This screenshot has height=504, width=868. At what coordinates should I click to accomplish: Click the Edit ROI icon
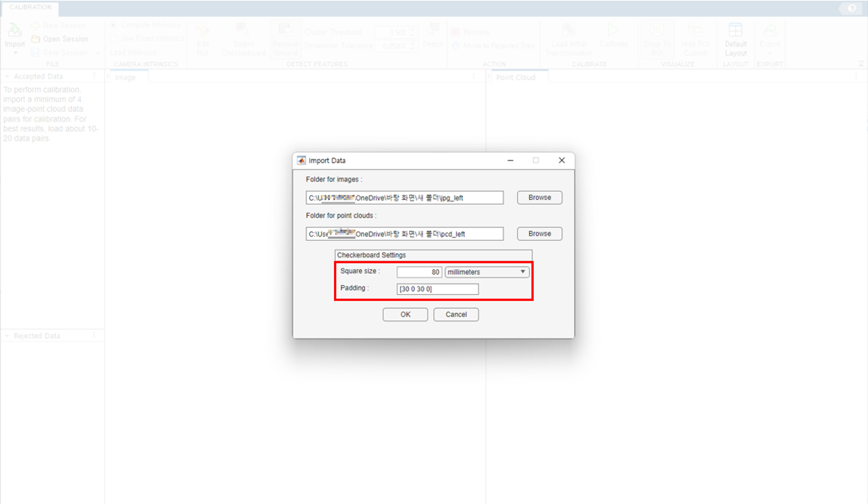pyautogui.click(x=202, y=30)
